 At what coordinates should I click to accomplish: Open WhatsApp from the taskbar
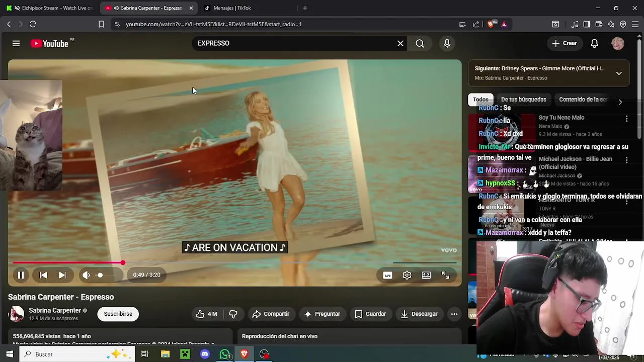(x=225, y=354)
